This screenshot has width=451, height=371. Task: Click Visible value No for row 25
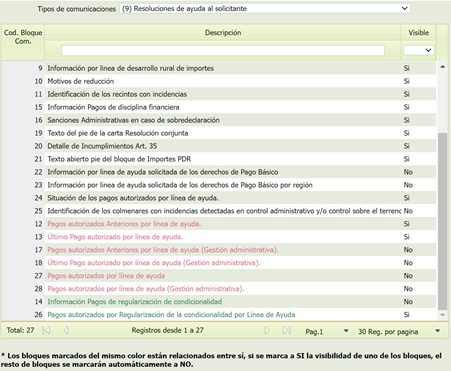click(x=408, y=211)
